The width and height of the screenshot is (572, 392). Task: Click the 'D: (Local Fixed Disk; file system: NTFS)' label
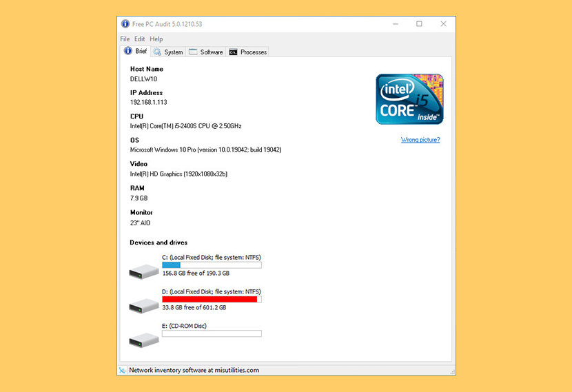211,291
